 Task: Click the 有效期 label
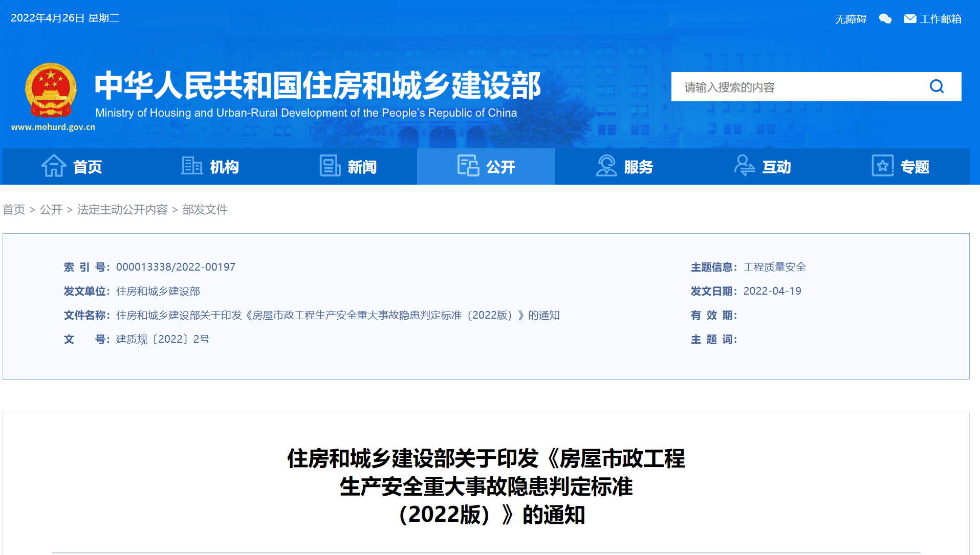pos(714,316)
